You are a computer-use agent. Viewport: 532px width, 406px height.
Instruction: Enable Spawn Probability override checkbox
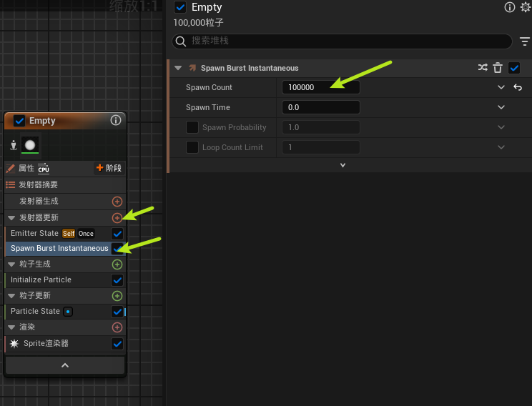pos(192,127)
